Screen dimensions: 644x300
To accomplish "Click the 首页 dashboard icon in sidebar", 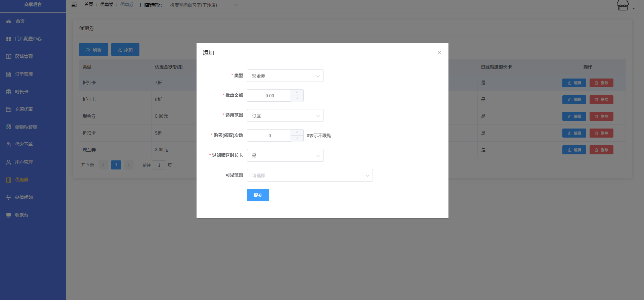I will [9, 21].
